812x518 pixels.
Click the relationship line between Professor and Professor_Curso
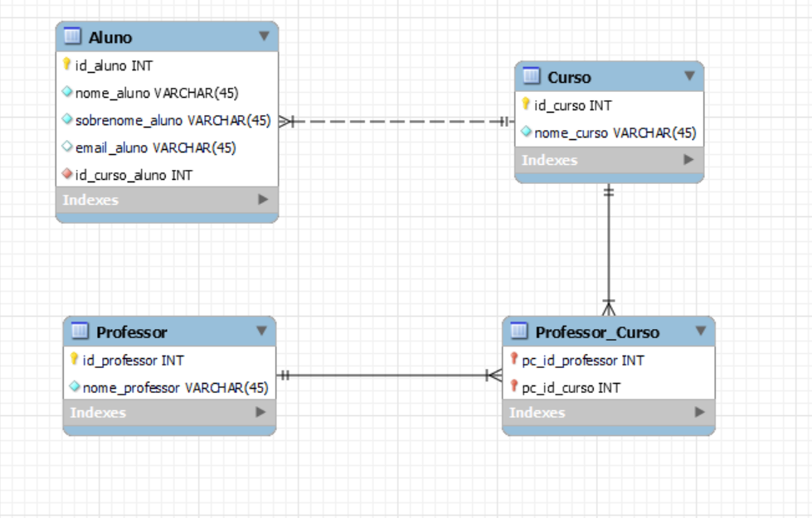click(x=390, y=375)
